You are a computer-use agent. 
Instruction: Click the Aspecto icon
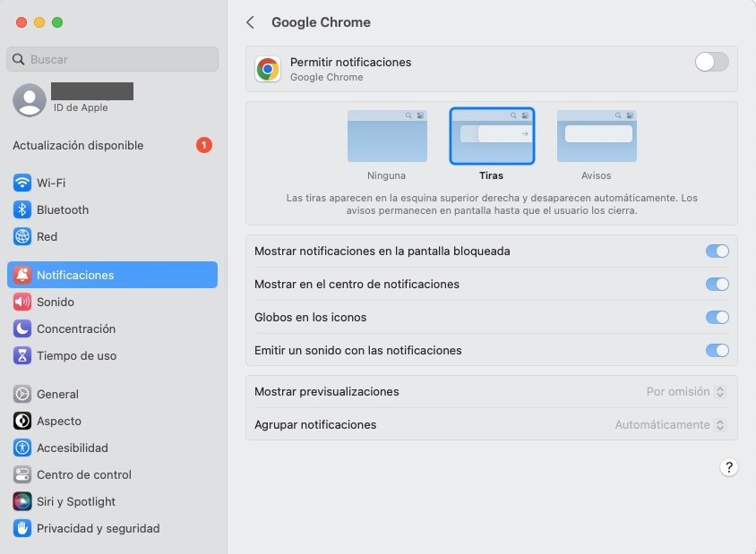click(x=22, y=421)
